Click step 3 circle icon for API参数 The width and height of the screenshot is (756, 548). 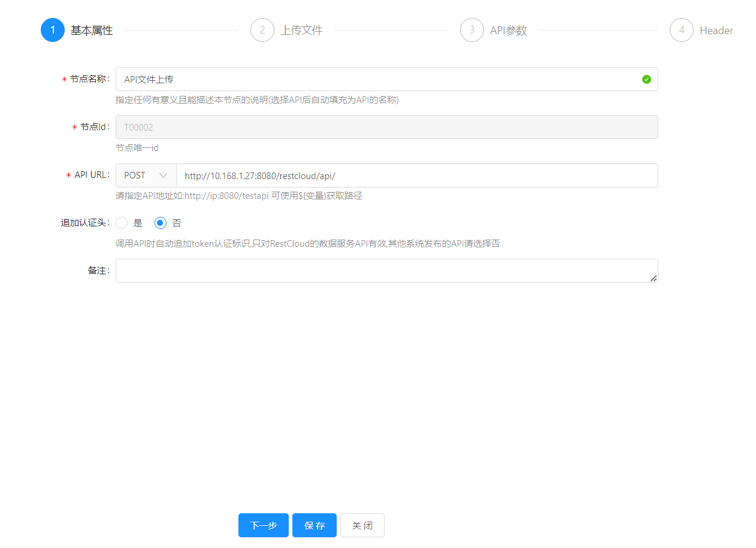[x=472, y=30]
